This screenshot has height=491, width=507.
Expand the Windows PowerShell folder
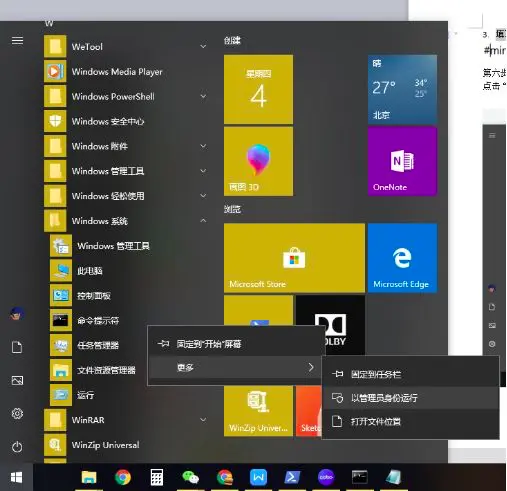pos(203,96)
